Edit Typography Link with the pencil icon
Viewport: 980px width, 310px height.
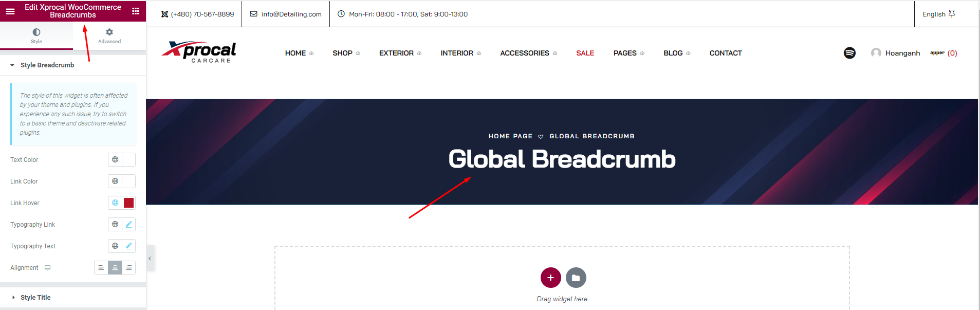[x=129, y=225]
